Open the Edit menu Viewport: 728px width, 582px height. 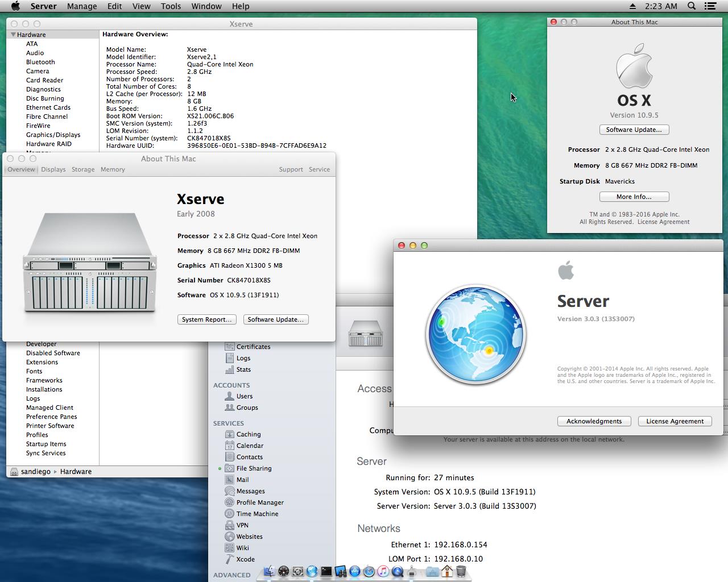coord(114,6)
